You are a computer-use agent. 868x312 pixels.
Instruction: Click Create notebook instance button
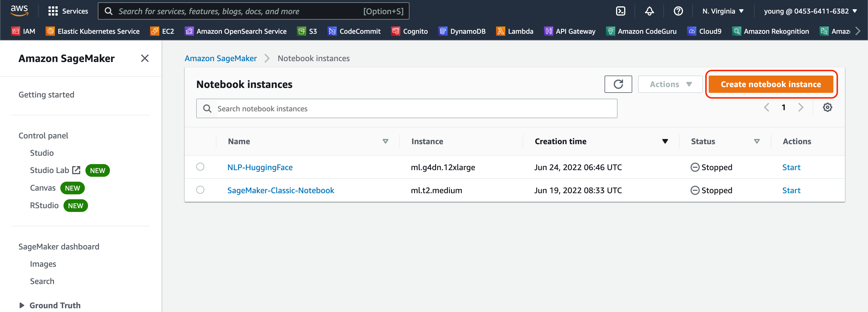[x=771, y=84]
